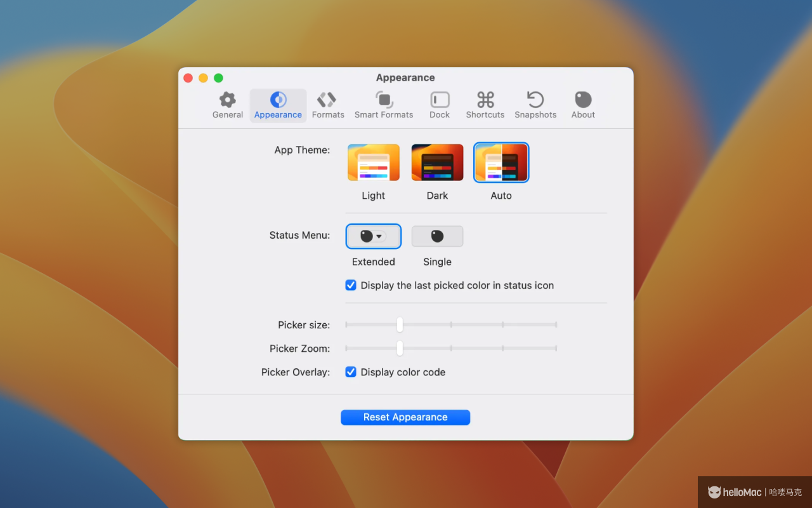
Task: Click the 'Single' label text
Action: [437, 262]
